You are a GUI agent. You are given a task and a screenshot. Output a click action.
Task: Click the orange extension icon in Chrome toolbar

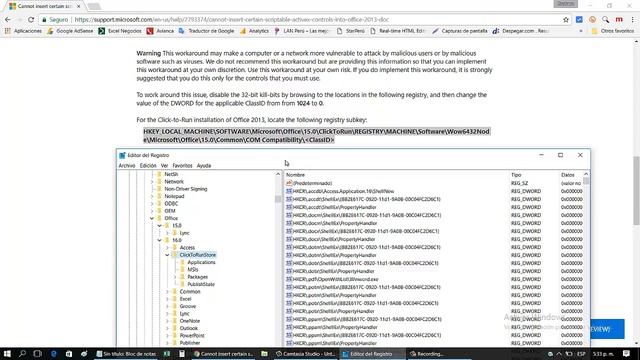pyautogui.click(x=592, y=20)
